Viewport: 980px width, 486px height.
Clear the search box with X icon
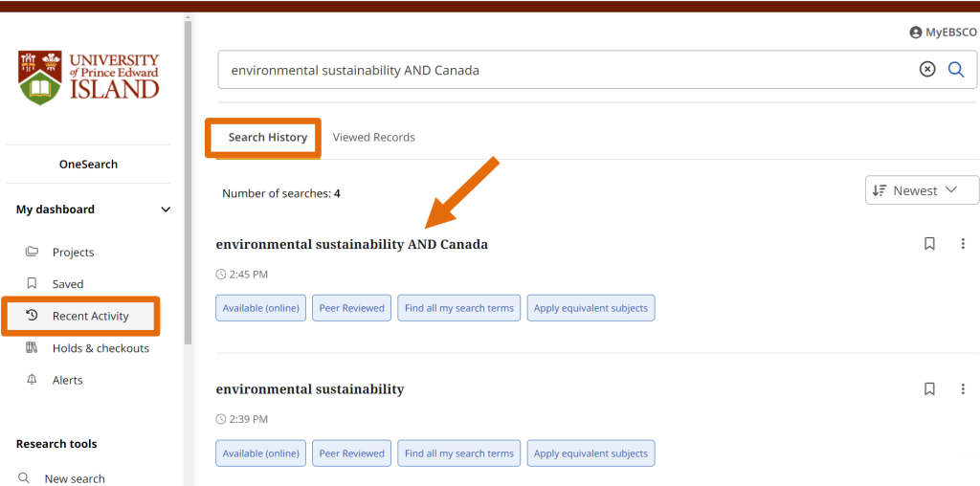point(926,69)
